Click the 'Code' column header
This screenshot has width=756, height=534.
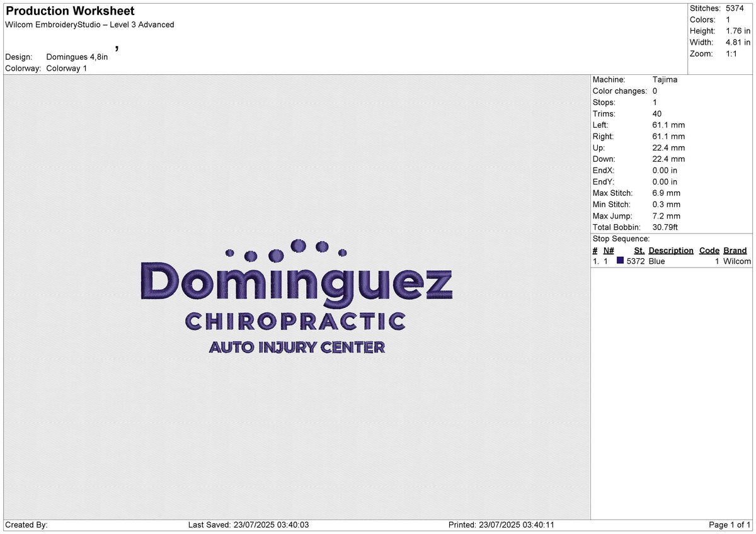(709, 251)
